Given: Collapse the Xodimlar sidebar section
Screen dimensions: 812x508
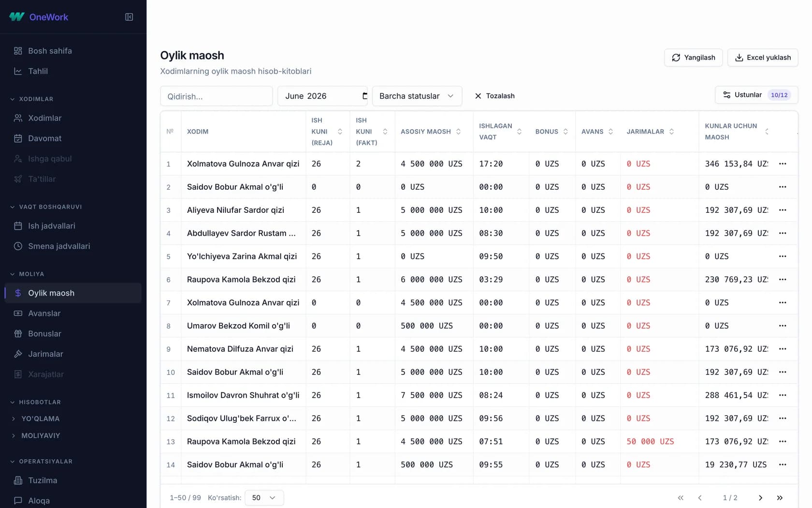Looking at the screenshot, I should (x=36, y=99).
